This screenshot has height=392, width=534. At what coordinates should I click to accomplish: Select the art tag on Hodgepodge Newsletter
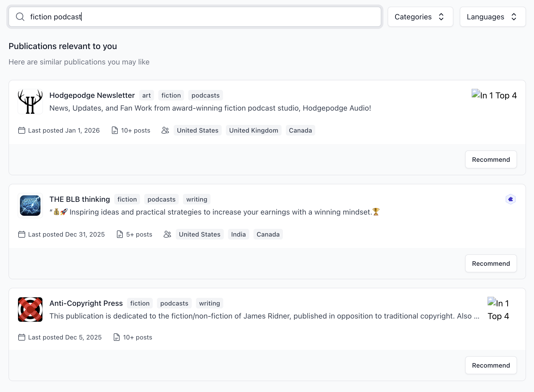[x=146, y=95]
